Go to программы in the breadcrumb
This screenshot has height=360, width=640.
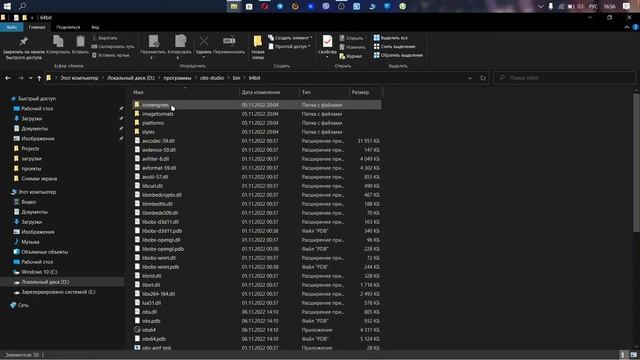click(177, 78)
